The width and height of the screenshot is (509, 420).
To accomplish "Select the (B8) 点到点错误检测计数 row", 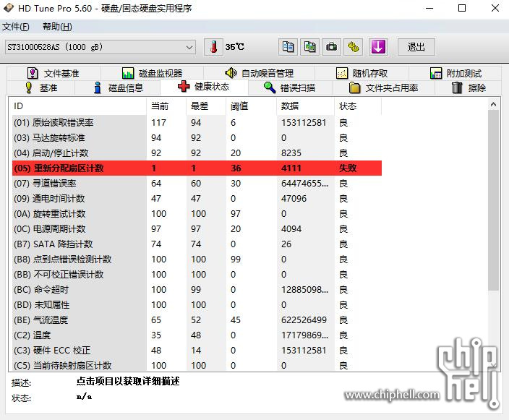I will (197, 260).
